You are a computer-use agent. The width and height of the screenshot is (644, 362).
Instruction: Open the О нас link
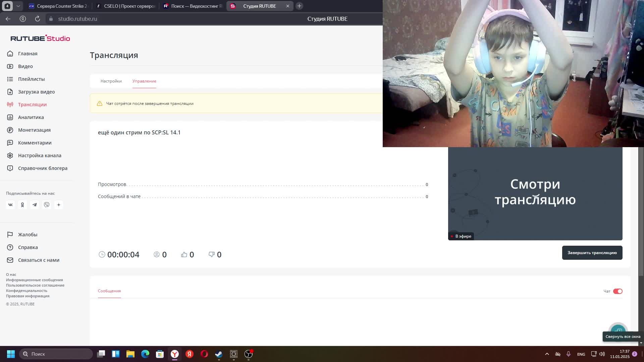pos(11,275)
